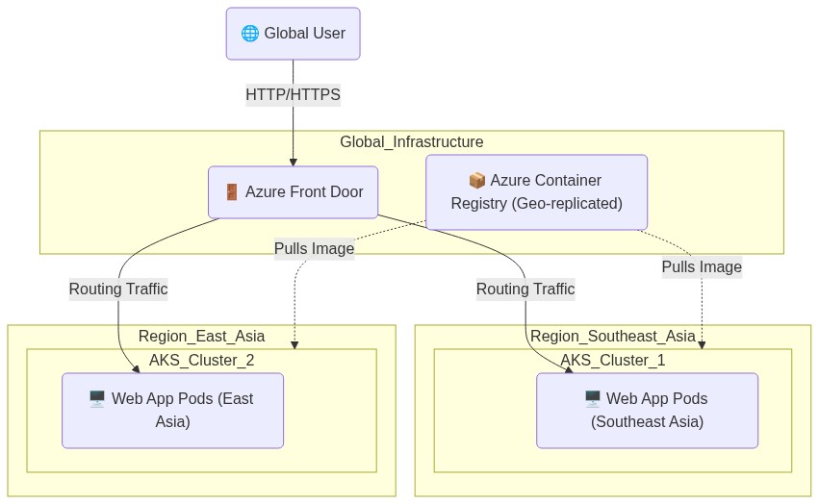Select the Global User node
This screenshot has width=819, height=504.
pos(293,34)
